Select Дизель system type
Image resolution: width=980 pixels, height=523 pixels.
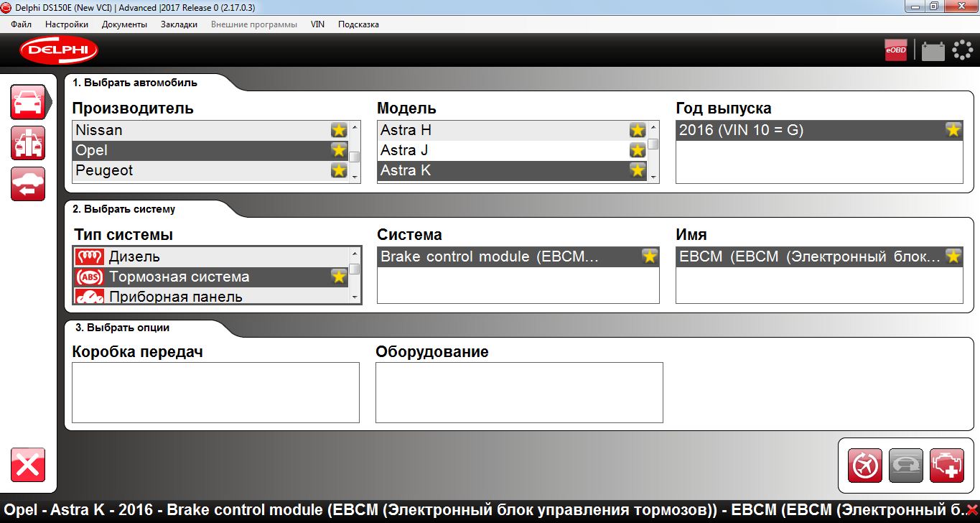(210, 256)
